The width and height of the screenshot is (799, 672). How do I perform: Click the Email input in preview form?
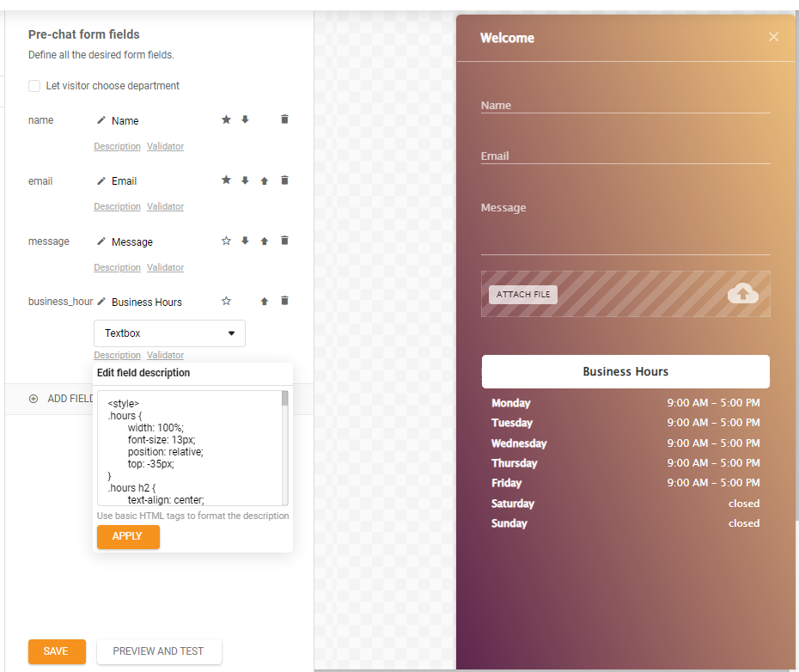[x=625, y=156]
